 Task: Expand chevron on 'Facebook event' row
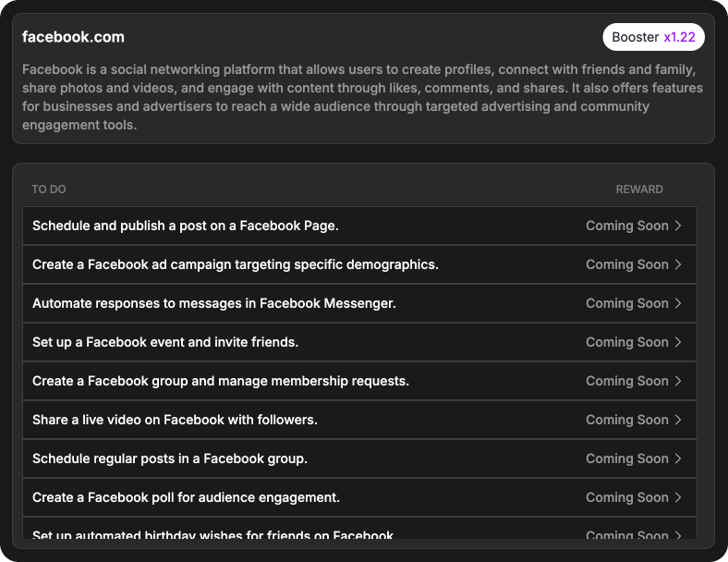click(678, 342)
